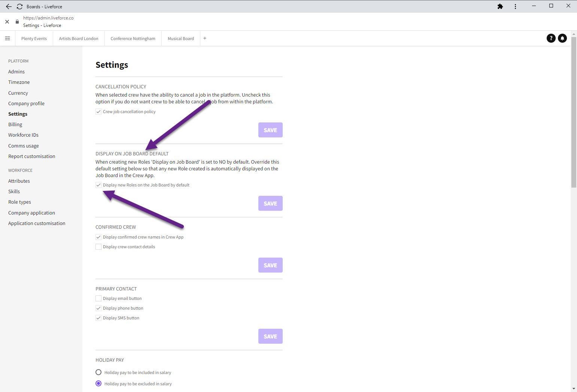This screenshot has width=577, height=392.
Task: Open Company profile in the sidebar
Action: tap(26, 103)
